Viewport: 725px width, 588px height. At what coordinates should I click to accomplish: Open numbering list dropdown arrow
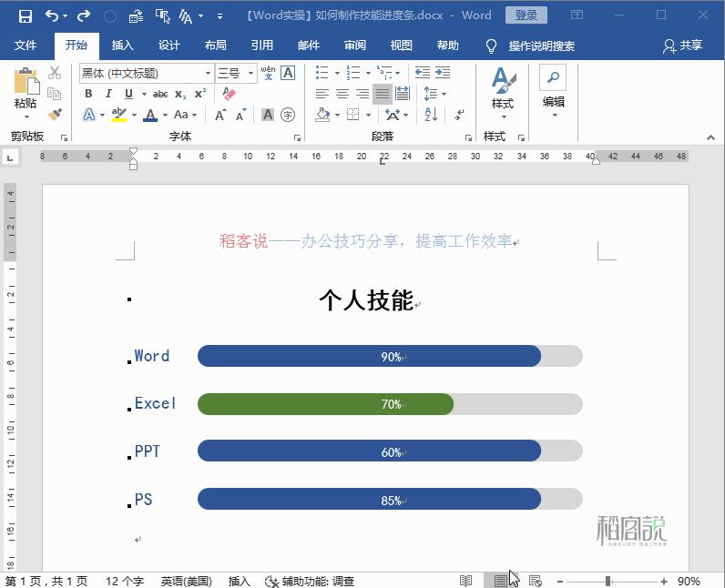click(x=368, y=73)
